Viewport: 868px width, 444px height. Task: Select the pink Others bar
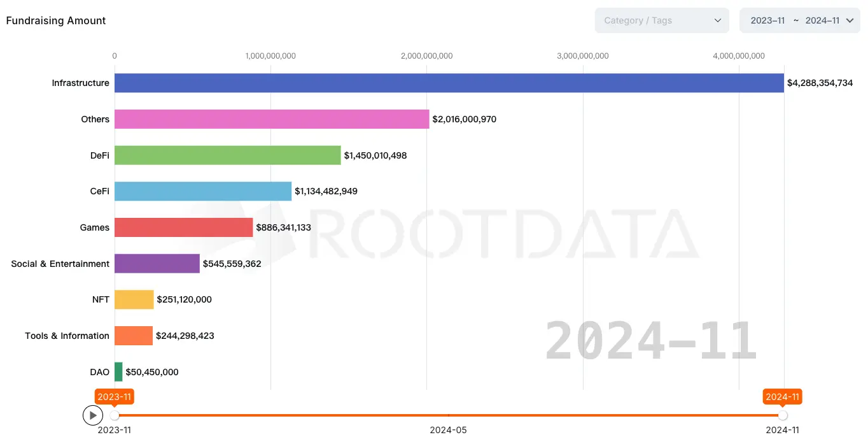[272, 119]
